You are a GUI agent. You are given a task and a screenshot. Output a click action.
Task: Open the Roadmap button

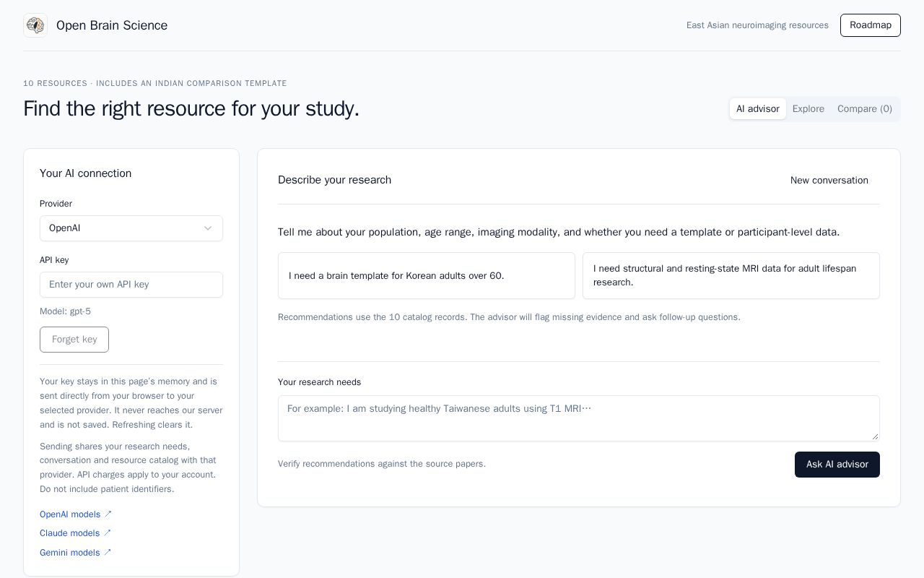[x=870, y=25]
